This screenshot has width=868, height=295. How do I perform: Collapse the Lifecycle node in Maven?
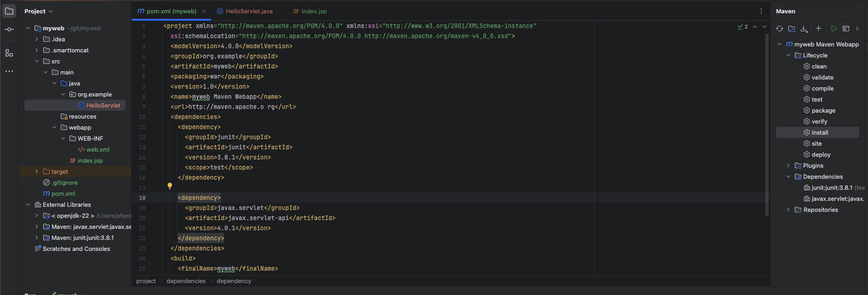pos(788,55)
